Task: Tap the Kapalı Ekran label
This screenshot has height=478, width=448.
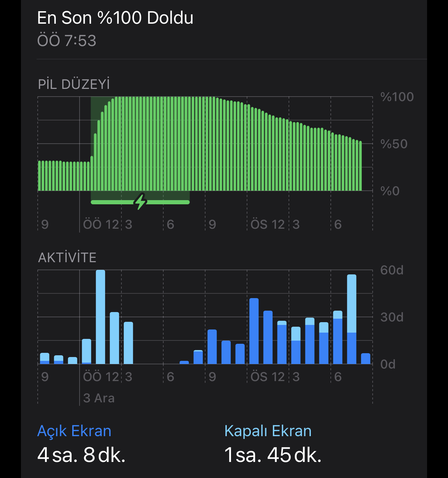Action: tap(268, 431)
